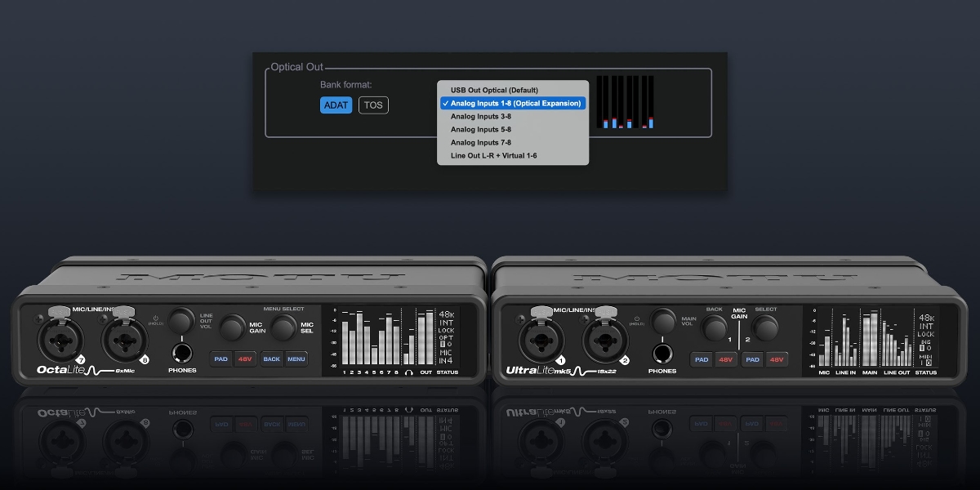The image size is (980, 490).
Task: Select the ADAT bank format button
Action: (x=336, y=105)
